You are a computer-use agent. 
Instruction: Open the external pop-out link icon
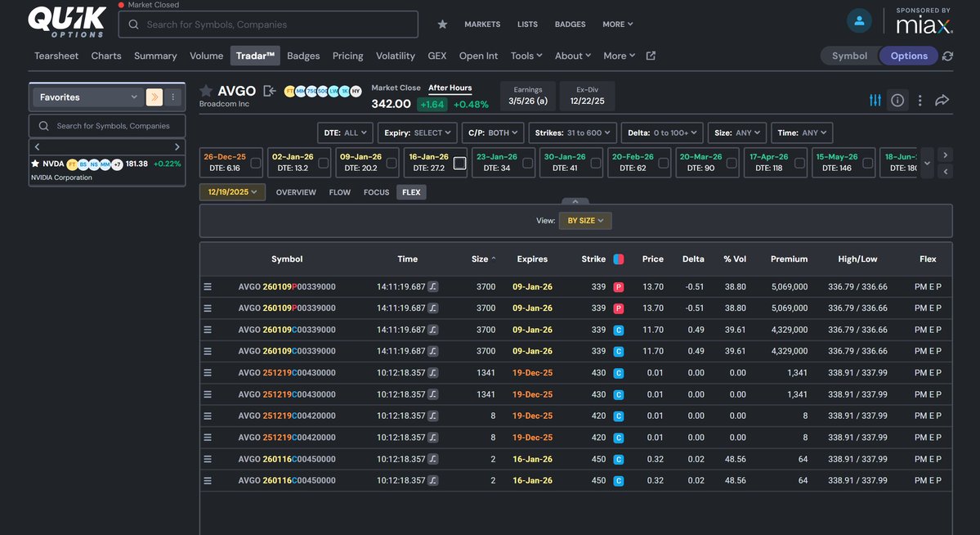(x=651, y=56)
